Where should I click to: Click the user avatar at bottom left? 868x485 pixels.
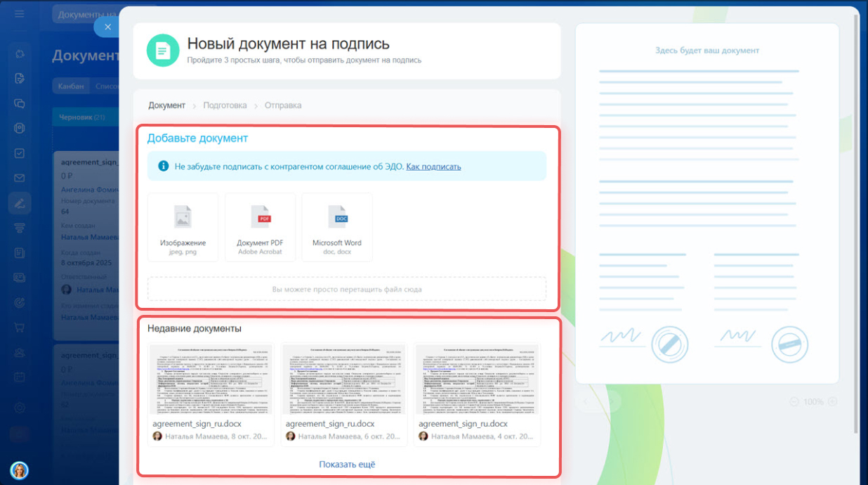[19, 470]
